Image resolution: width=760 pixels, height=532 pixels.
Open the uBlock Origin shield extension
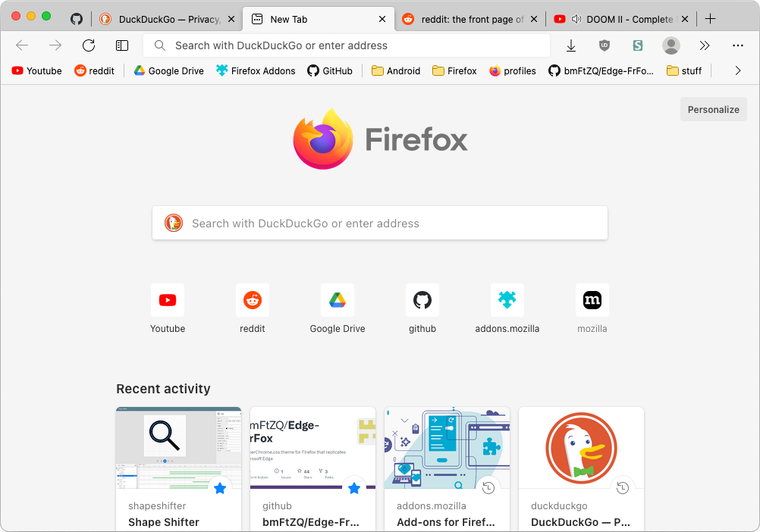605,45
